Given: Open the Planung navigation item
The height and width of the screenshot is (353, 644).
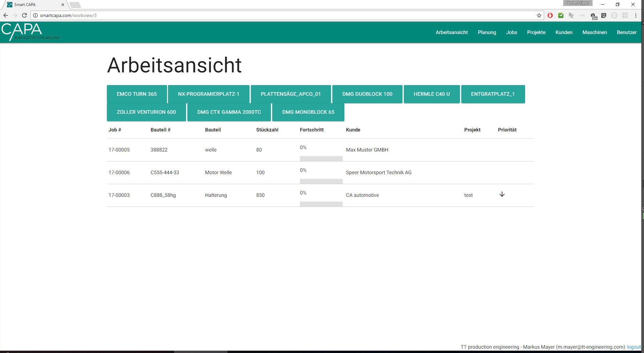Looking at the screenshot, I should pyautogui.click(x=487, y=32).
